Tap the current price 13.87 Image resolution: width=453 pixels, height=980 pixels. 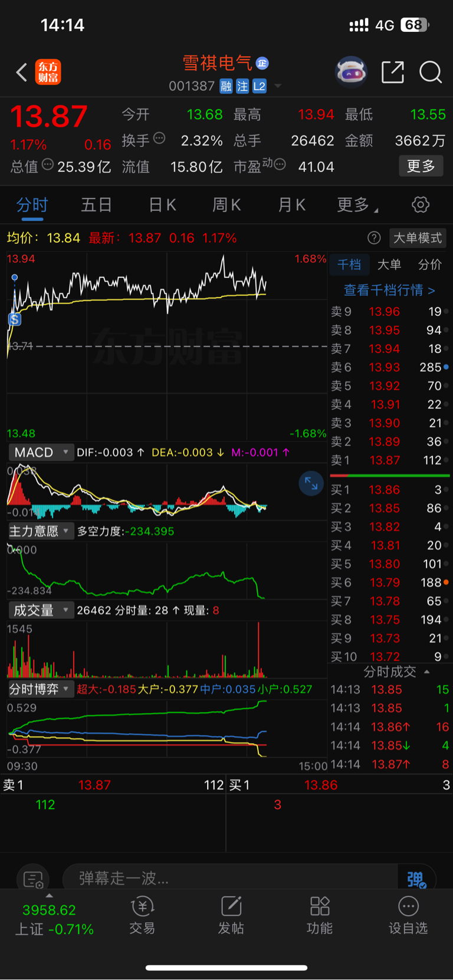click(49, 117)
